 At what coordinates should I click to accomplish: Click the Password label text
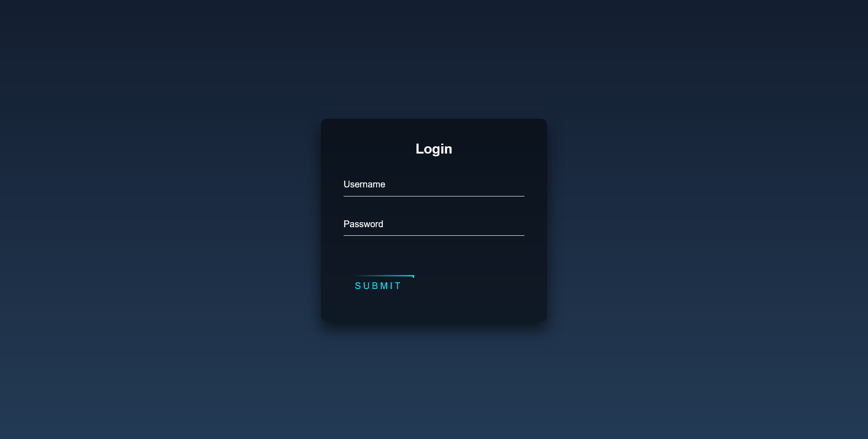[x=363, y=224]
